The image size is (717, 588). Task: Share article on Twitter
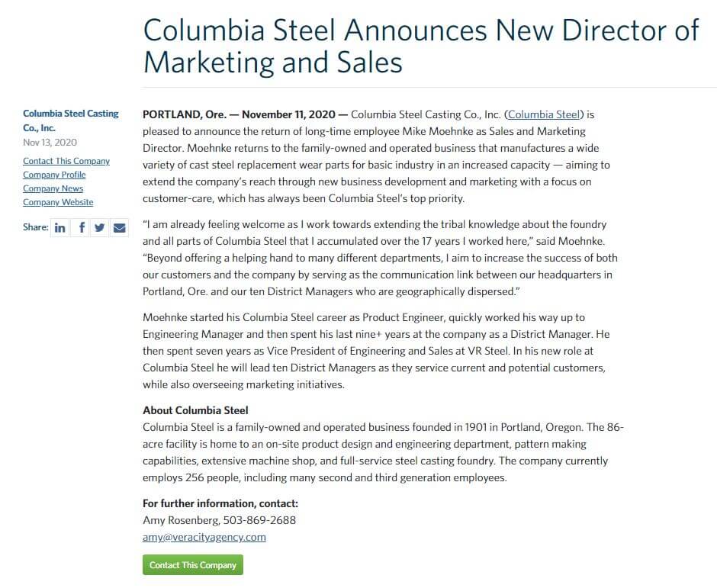click(99, 228)
